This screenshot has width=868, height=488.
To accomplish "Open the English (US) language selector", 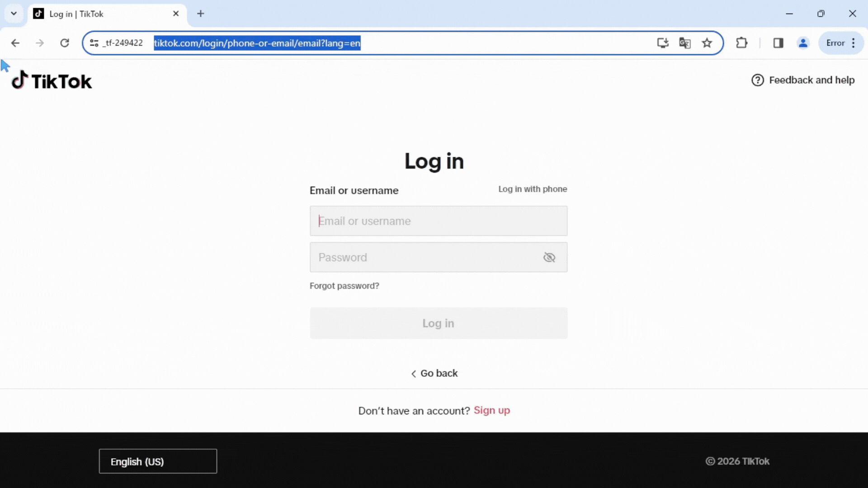I will pyautogui.click(x=158, y=461).
